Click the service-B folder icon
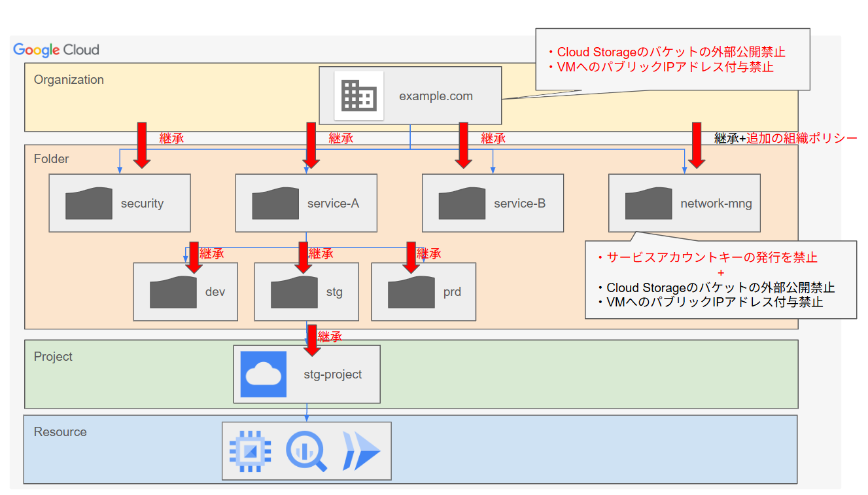 (461, 203)
